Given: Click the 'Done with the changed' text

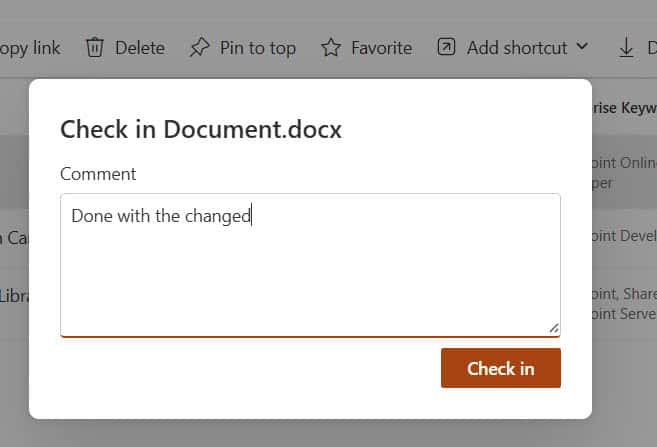Looking at the screenshot, I should coord(160,216).
